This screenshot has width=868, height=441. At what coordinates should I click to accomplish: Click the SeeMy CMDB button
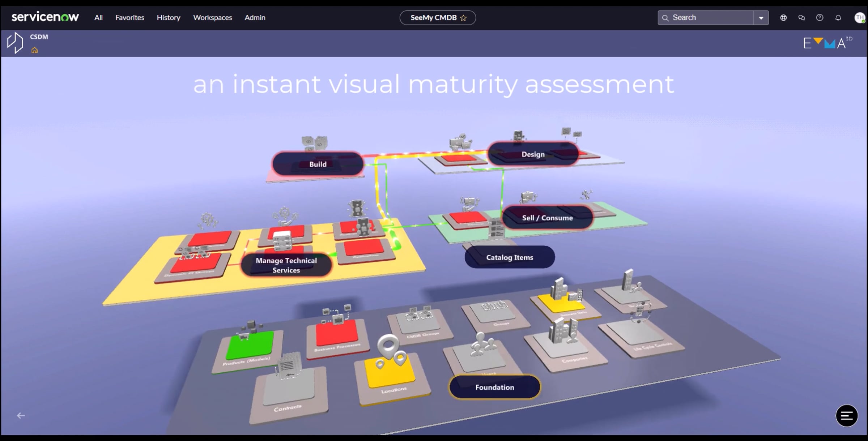coord(433,17)
